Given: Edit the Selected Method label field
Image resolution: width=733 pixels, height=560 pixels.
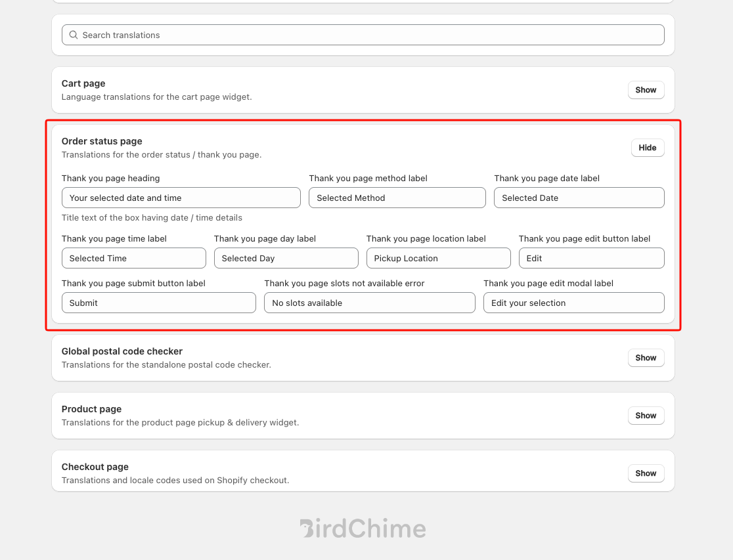Looking at the screenshot, I should (x=397, y=198).
